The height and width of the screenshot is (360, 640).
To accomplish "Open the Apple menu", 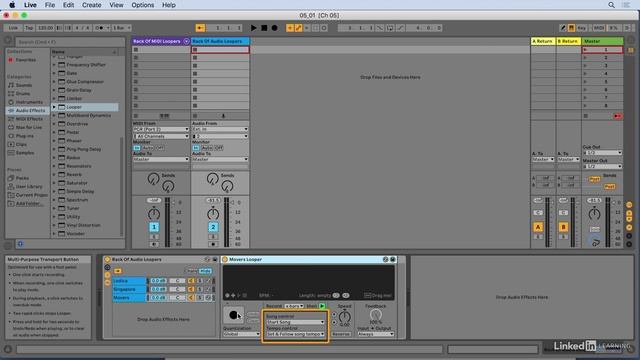I will tap(12, 5).
